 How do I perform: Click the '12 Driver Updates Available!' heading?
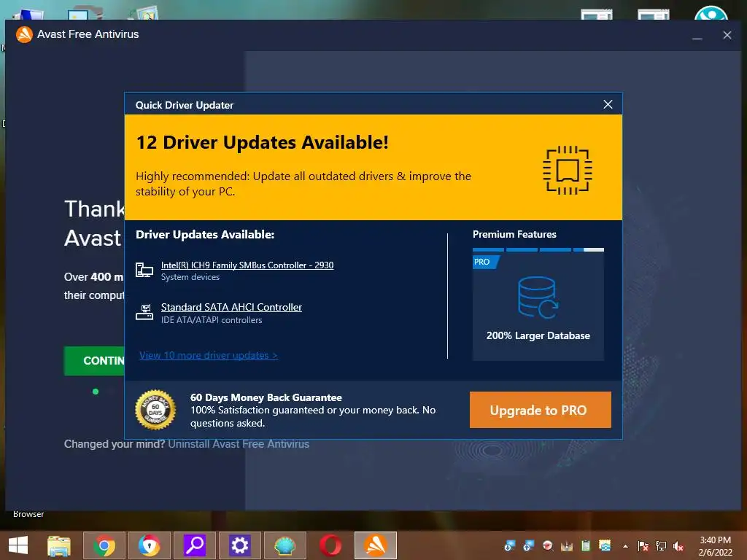tap(263, 142)
